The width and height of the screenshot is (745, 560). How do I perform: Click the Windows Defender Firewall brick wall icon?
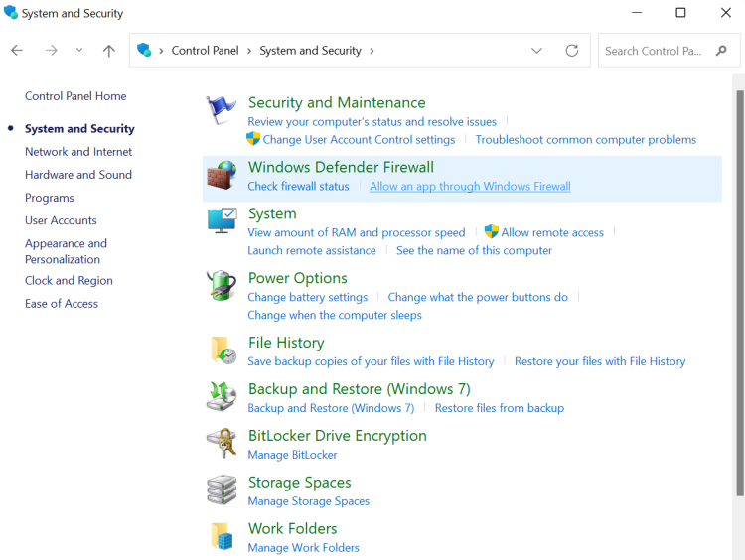tap(222, 175)
